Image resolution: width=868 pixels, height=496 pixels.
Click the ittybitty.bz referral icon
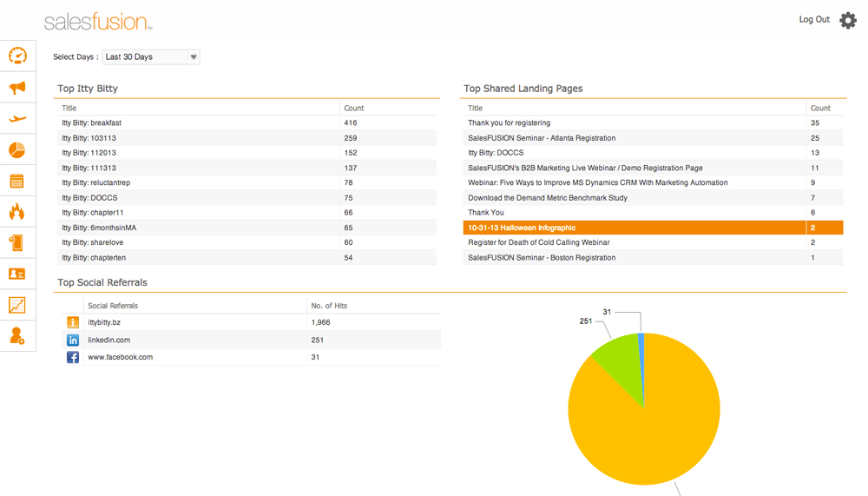pyautogui.click(x=73, y=322)
